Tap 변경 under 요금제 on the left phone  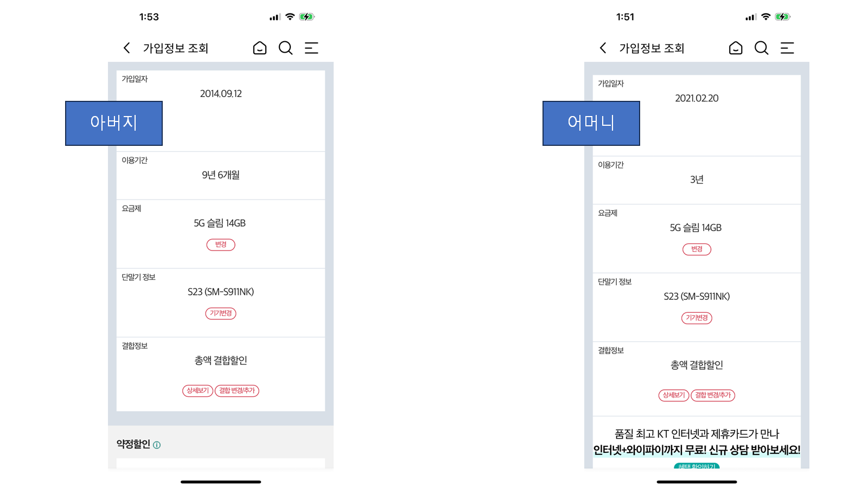(x=221, y=245)
